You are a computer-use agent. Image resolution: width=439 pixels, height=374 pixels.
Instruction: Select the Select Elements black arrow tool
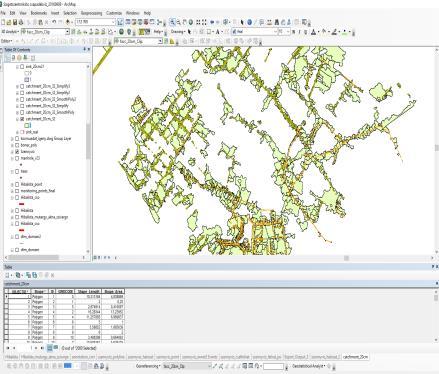pyautogui.click(x=242, y=22)
